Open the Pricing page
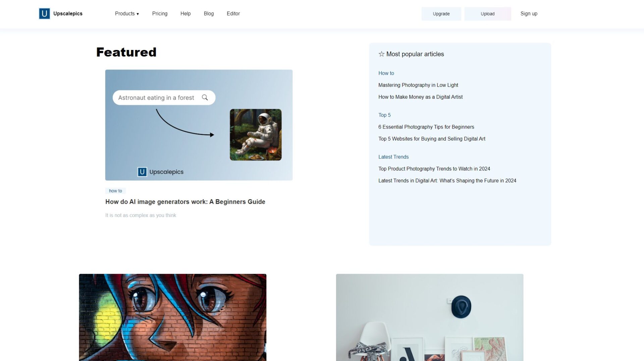644x361 pixels. [x=160, y=13]
